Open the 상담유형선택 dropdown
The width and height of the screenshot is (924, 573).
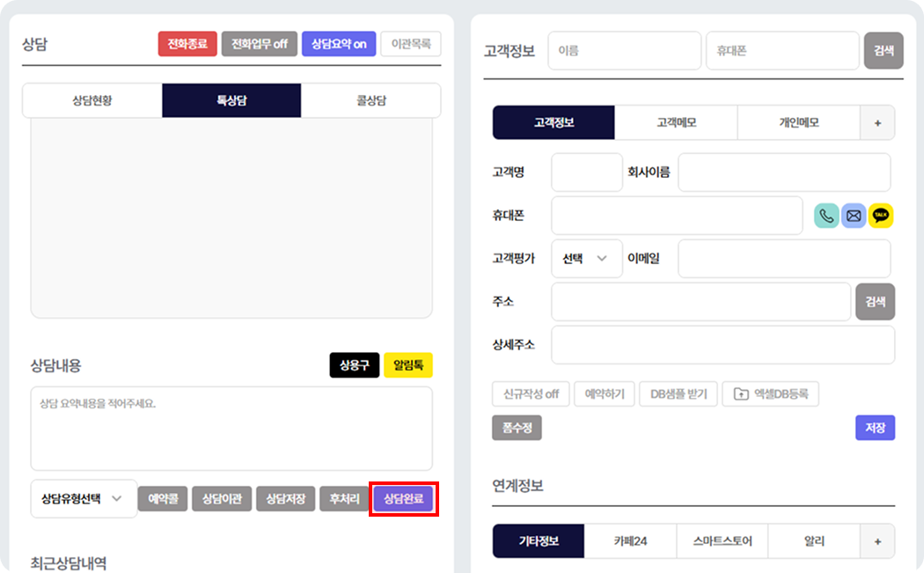pyautogui.click(x=84, y=499)
